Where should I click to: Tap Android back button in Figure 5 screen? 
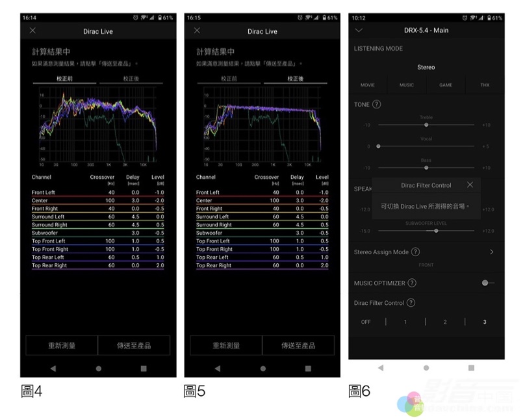click(217, 369)
